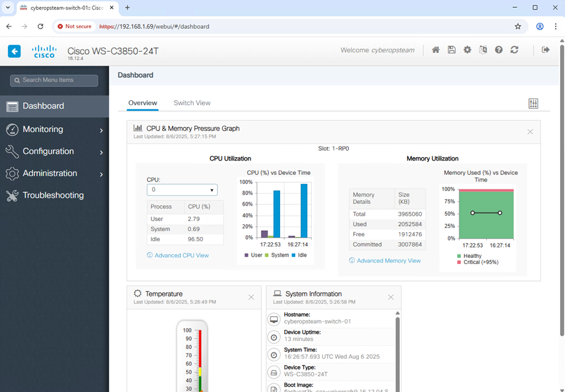Open the CPU selection dropdown

click(182, 190)
